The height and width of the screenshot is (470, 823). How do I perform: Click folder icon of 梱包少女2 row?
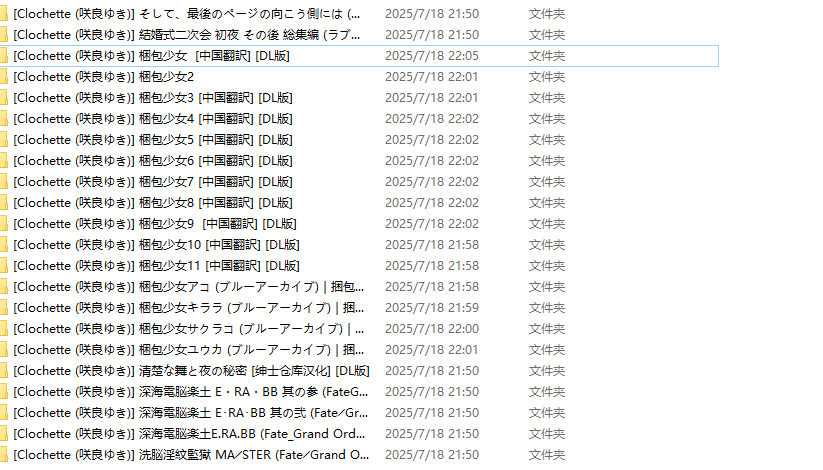pos(4,77)
